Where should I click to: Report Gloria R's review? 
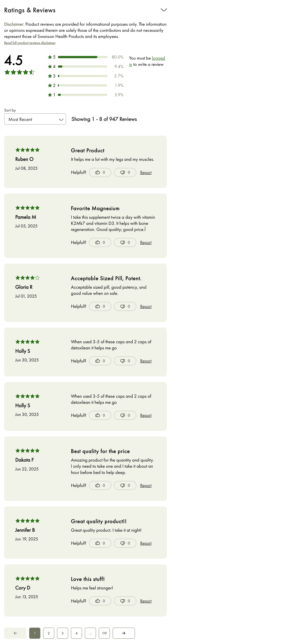coord(146,306)
